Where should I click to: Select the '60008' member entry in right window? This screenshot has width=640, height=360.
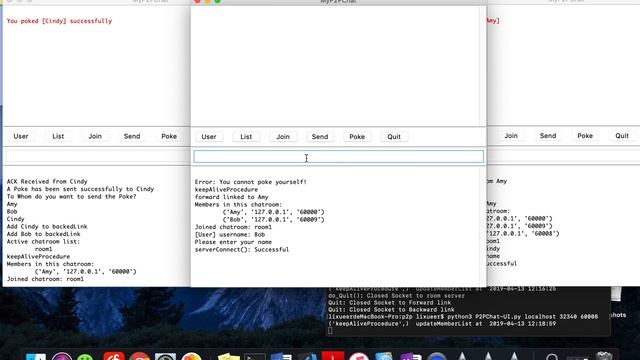523,234
